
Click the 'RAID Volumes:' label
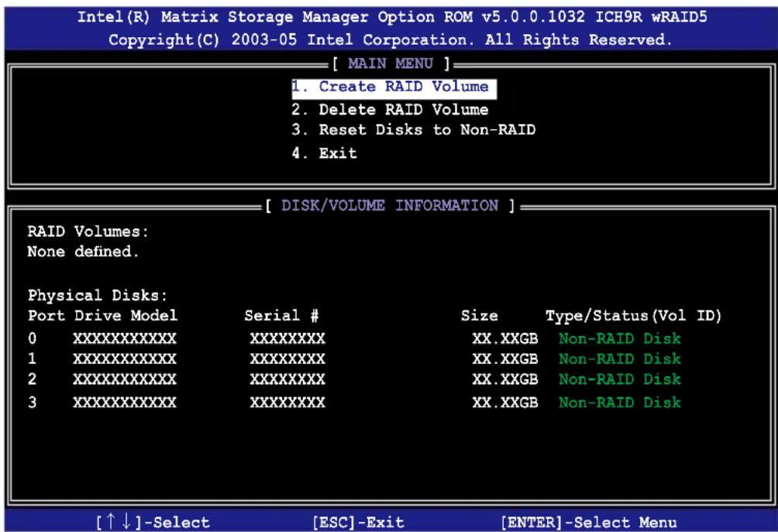coord(88,232)
